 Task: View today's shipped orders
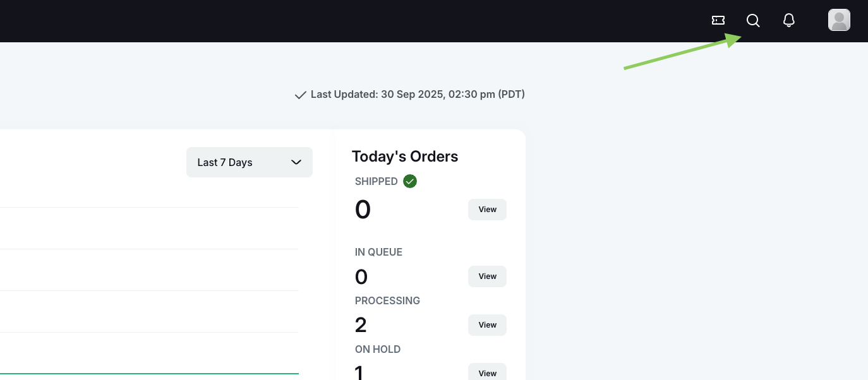point(487,210)
